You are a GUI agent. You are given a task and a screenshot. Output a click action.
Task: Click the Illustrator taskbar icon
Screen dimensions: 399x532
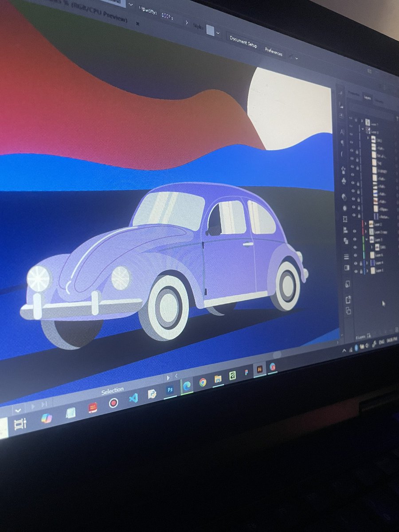pos(259,369)
